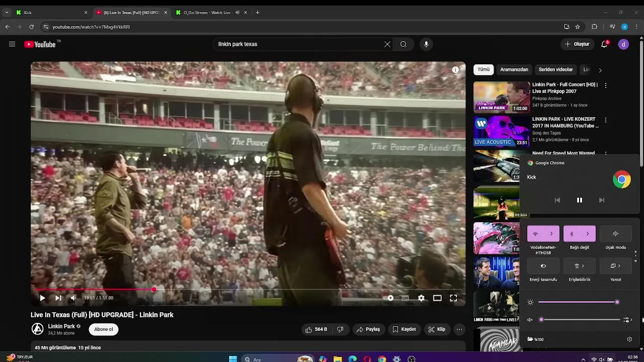The height and width of the screenshot is (362, 644).
Task: Open a new browser tab
Action: tap(258, 13)
